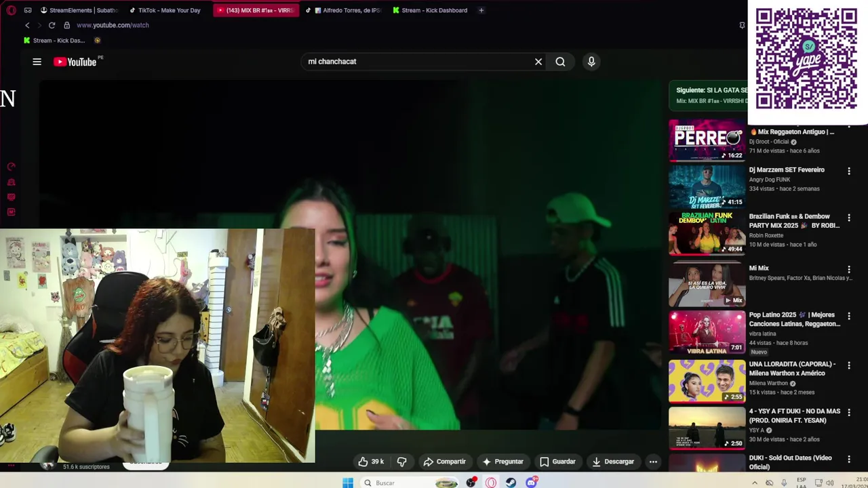Open YSY A FT DUKI video thumbnail

[707, 428]
